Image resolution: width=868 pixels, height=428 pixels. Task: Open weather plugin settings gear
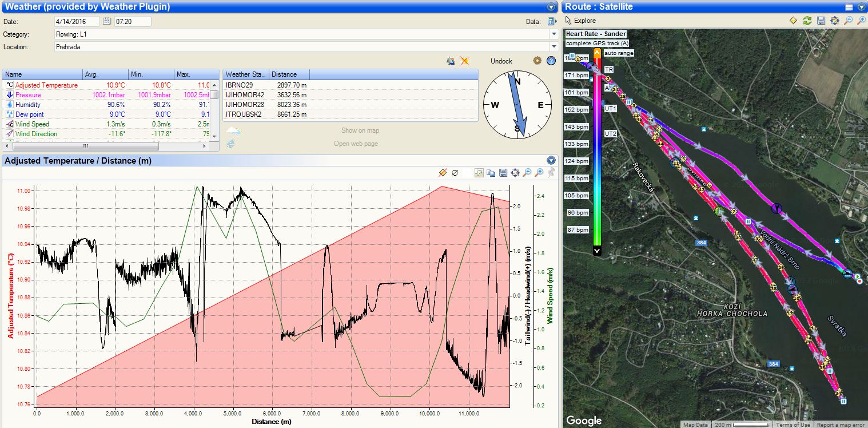tap(537, 61)
